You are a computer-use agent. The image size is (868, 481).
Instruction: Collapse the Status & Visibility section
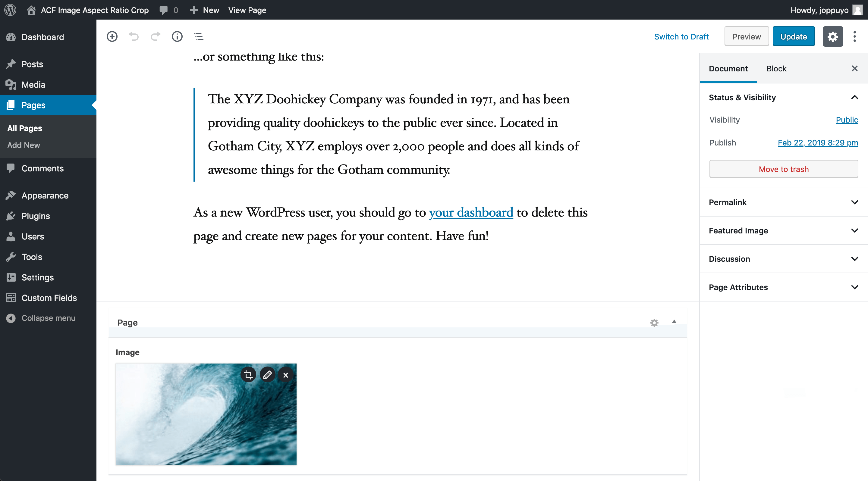click(x=854, y=98)
